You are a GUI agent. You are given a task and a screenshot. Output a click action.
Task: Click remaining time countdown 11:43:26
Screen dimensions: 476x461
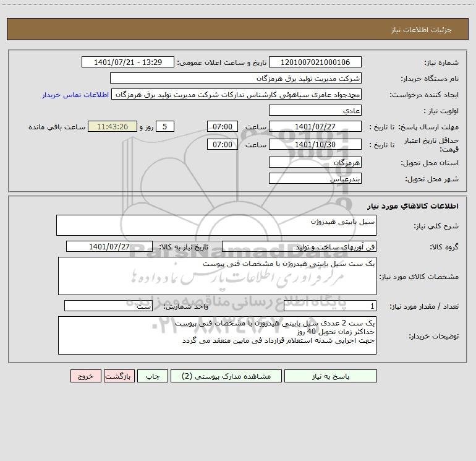(113, 126)
